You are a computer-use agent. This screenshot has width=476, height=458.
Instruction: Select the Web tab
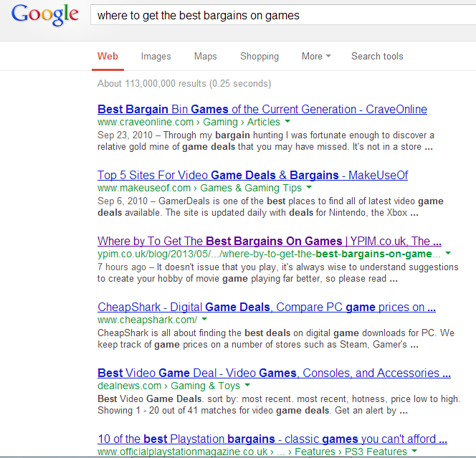click(x=108, y=56)
